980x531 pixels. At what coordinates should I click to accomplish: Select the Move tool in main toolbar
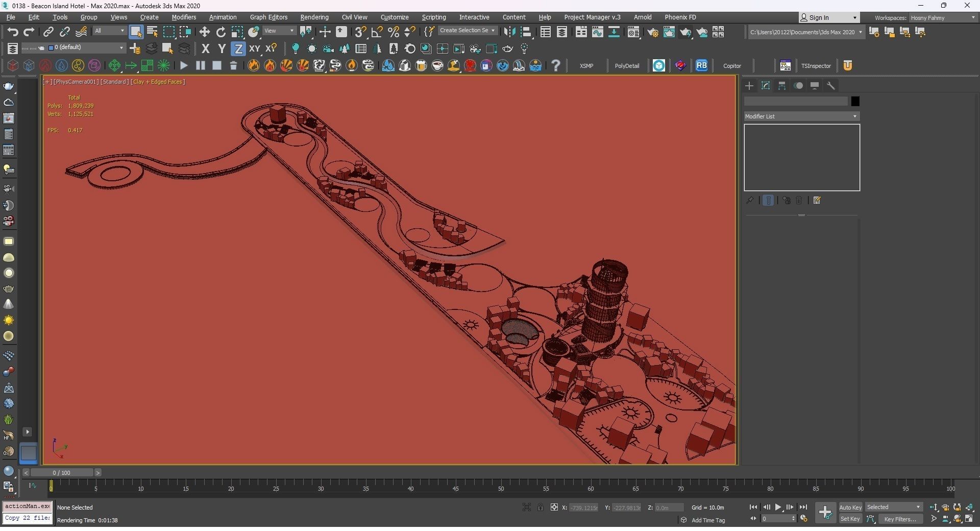click(204, 32)
